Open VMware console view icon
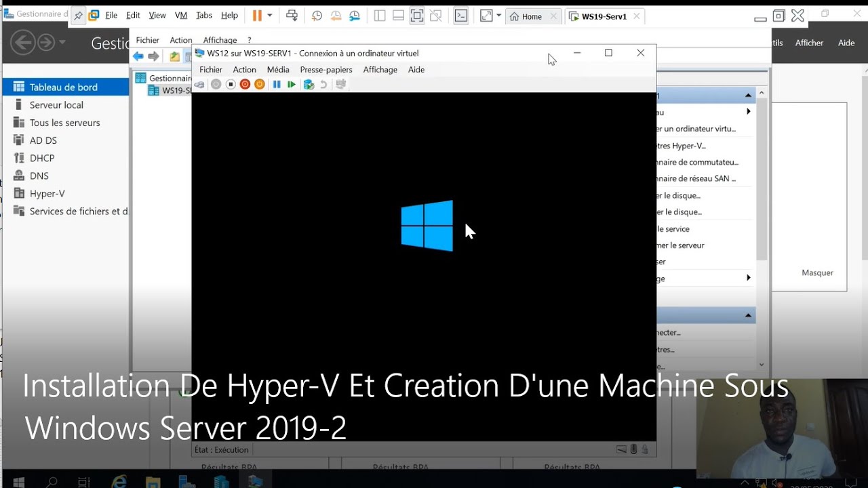The height and width of the screenshot is (488, 868). [x=461, y=16]
